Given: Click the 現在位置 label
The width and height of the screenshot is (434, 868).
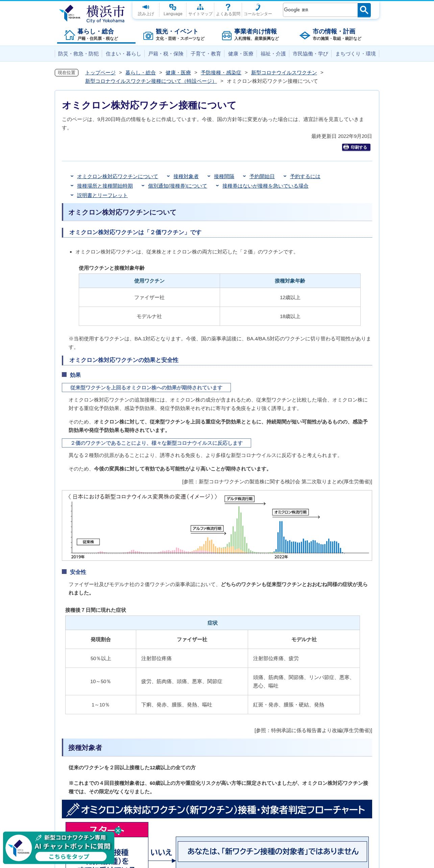Looking at the screenshot, I should coord(67,73).
